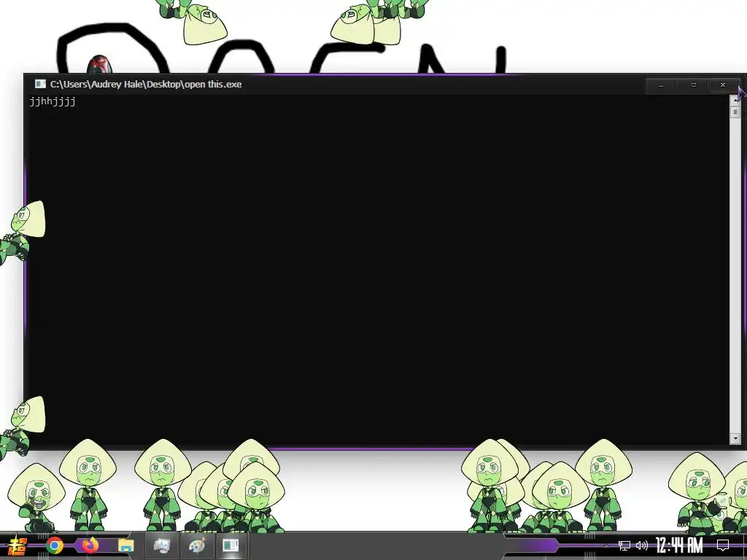Close the open this.exe console window

[x=723, y=85]
